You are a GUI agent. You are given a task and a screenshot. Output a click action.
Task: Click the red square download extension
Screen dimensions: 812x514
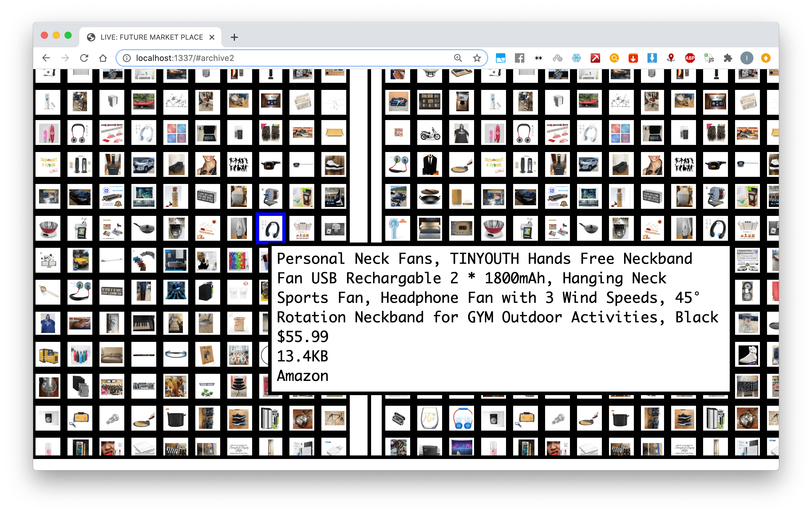(x=633, y=58)
